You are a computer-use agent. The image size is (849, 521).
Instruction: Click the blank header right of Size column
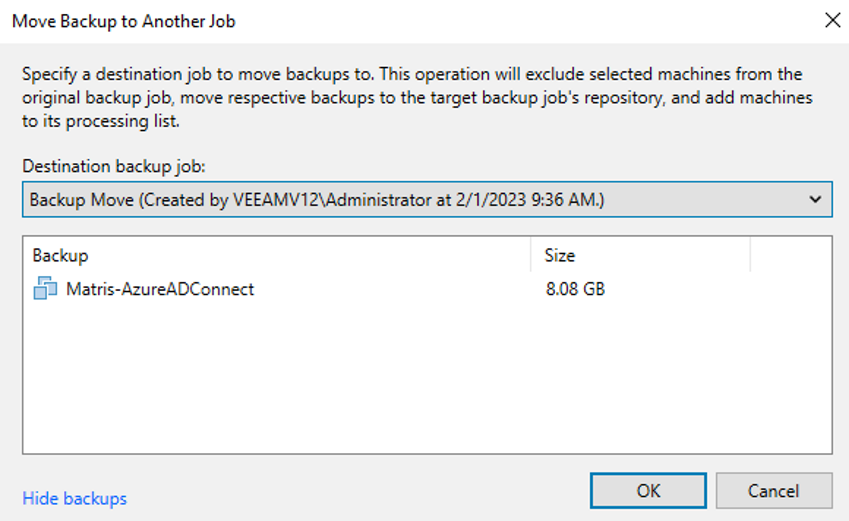tap(790, 256)
